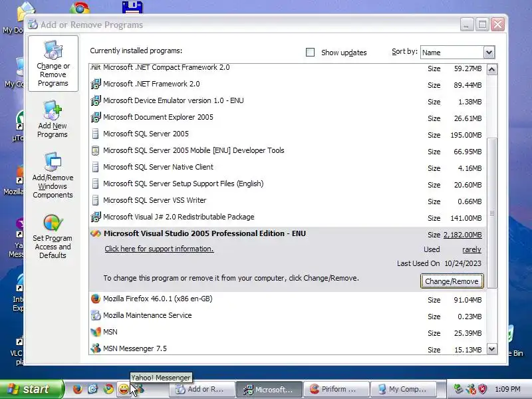This screenshot has width=532, height=399.
Task: Click the Visual Studio 2005 Professional icon
Action: (x=96, y=233)
